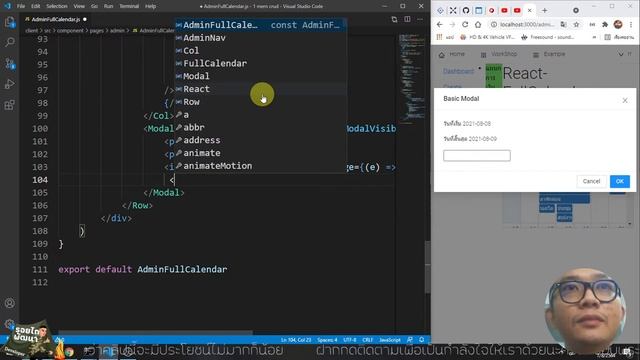Click Ln 104, Col 23 in status bar
This screenshot has height=360, width=640.
(296, 340)
